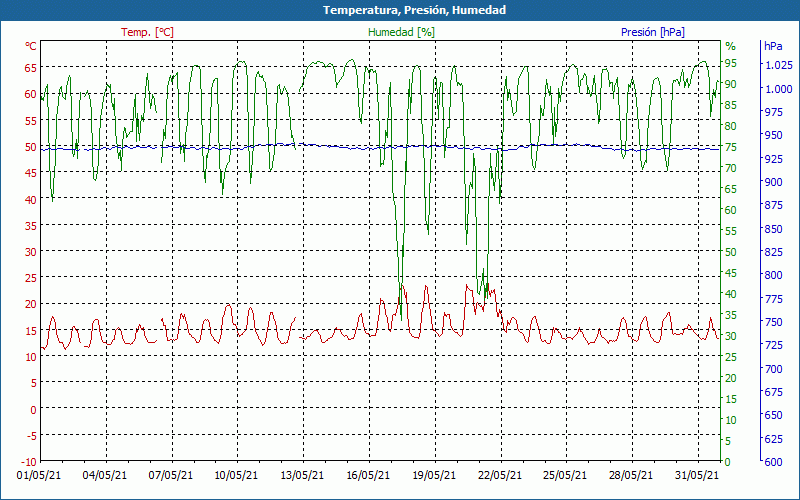Click the red temperature axis value '-5'
This screenshot has height=500, width=800.
point(31,436)
